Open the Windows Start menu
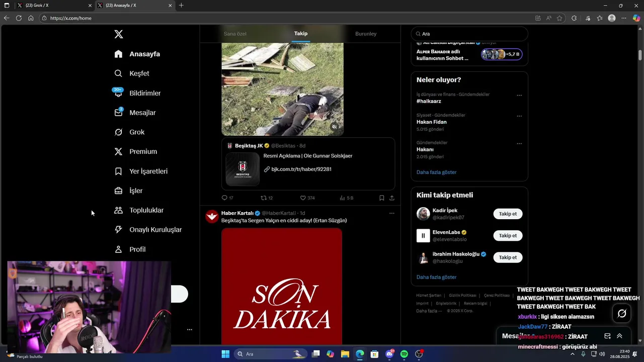Viewport: 644px width, 362px height. coord(225,354)
